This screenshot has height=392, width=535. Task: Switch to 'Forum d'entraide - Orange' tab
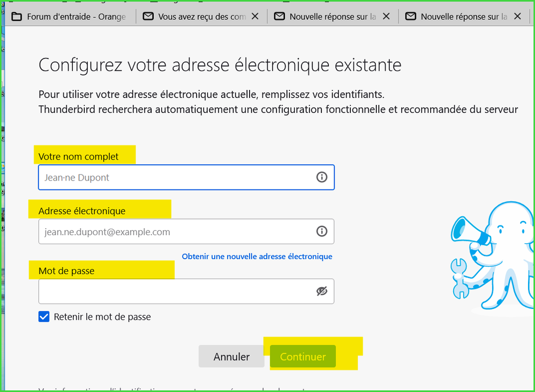76,17
